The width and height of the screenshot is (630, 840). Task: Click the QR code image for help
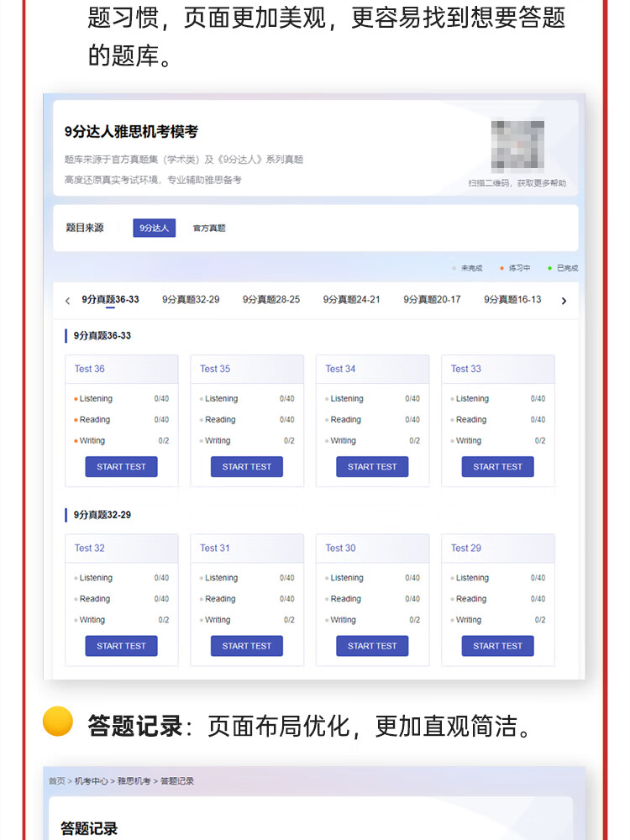(517, 145)
